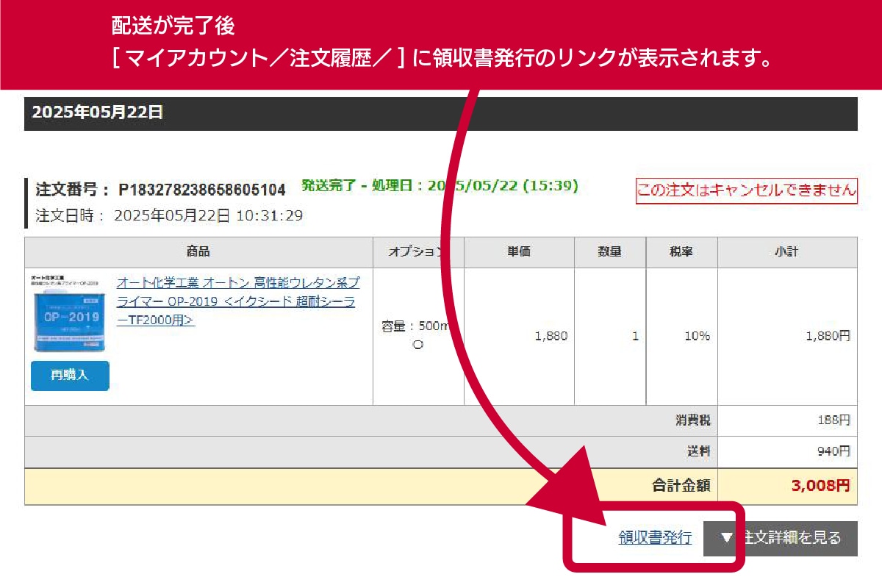Select the 2025年05月22日 date header bar
This screenshot has width=882, height=588.
pos(441,113)
